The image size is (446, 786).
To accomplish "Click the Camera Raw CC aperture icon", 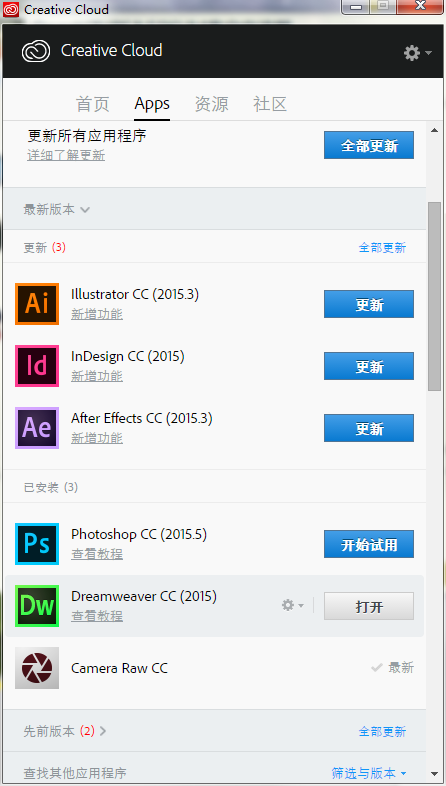I will pyautogui.click(x=37, y=668).
